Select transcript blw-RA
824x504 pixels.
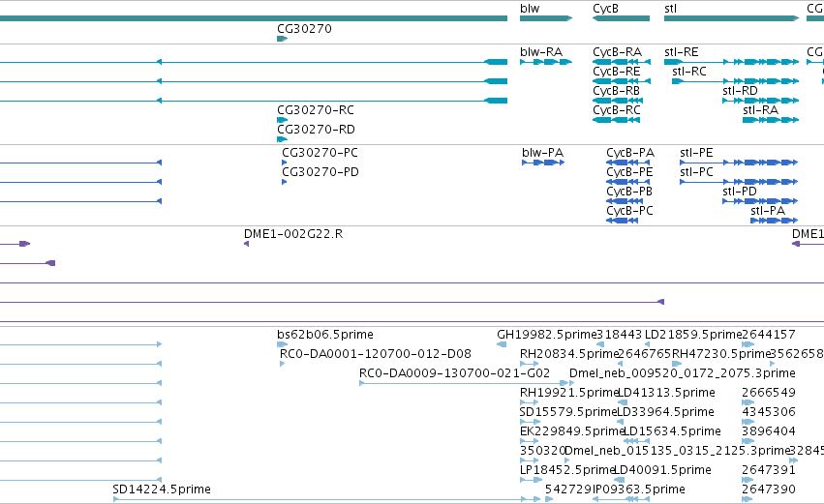pyautogui.click(x=546, y=62)
